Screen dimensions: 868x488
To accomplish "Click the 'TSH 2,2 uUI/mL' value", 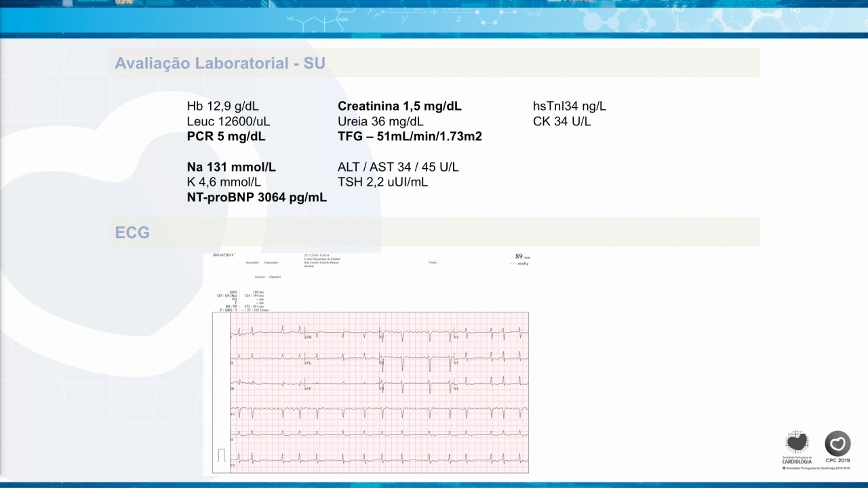I will coord(382,182).
